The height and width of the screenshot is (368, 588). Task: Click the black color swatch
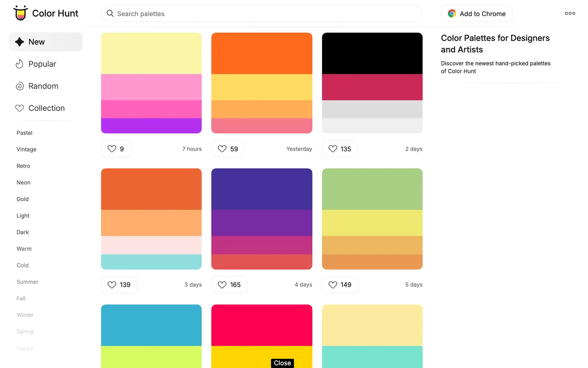(372, 53)
